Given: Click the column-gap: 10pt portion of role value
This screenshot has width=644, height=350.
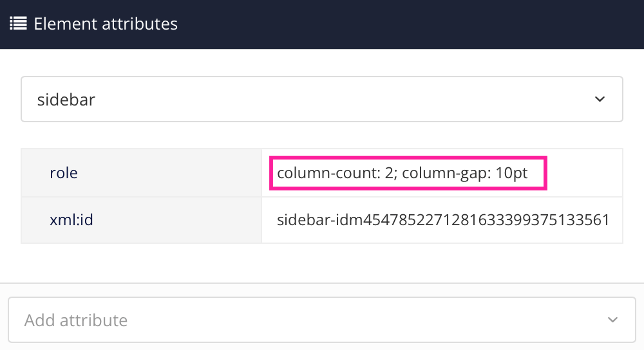Looking at the screenshot, I should click(465, 172).
